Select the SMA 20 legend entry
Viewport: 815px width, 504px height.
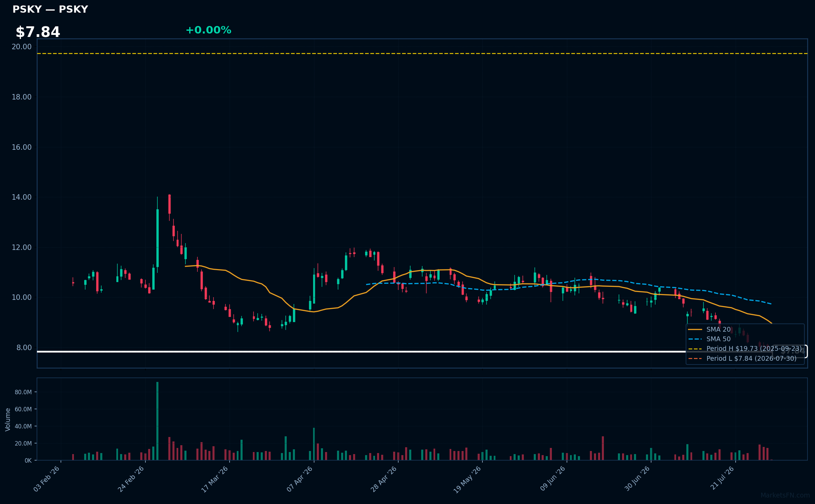coord(709,329)
